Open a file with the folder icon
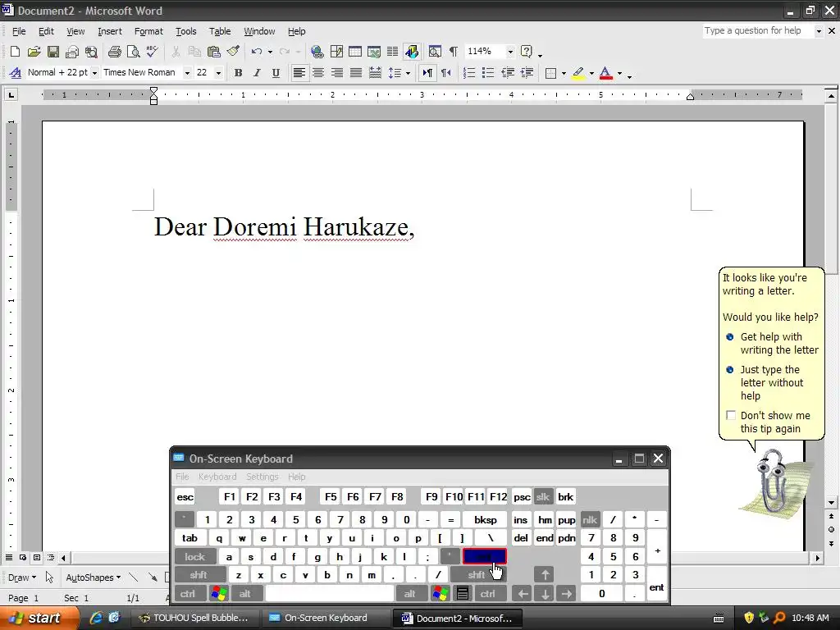 point(34,52)
